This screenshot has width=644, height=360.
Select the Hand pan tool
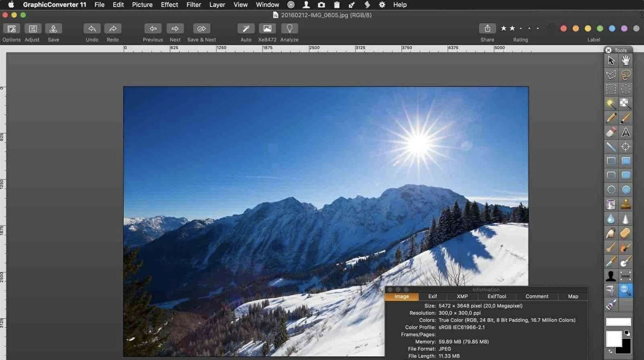pos(625,61)
